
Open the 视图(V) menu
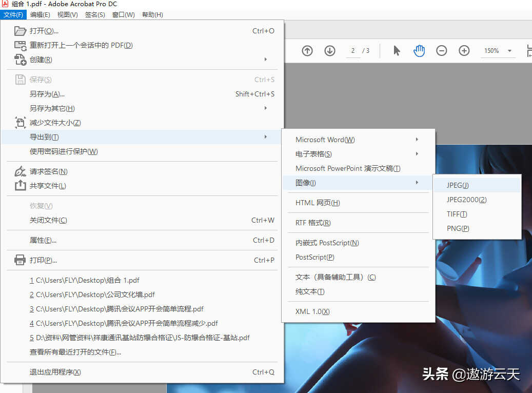pos(68,14)
